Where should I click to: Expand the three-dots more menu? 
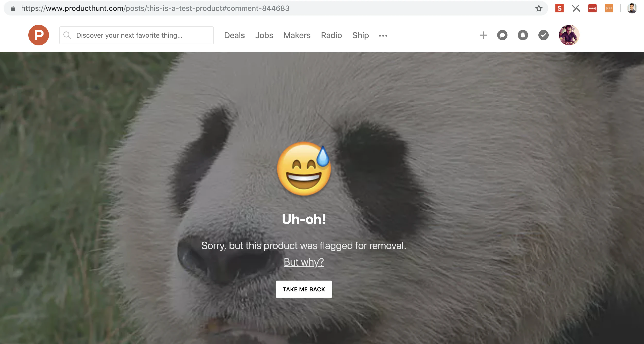383,36
